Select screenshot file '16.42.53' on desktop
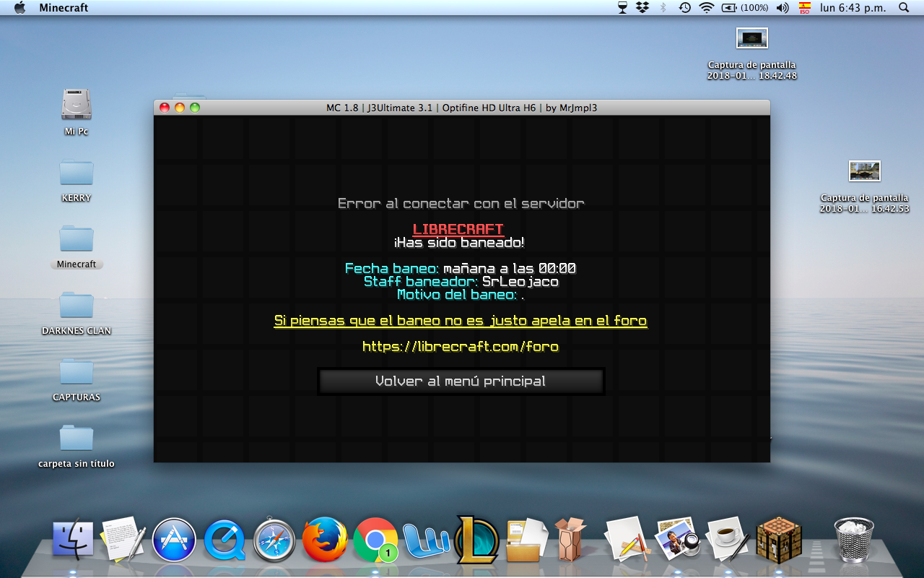The height and width of the screenshot is (578, 924). (865, 171)
